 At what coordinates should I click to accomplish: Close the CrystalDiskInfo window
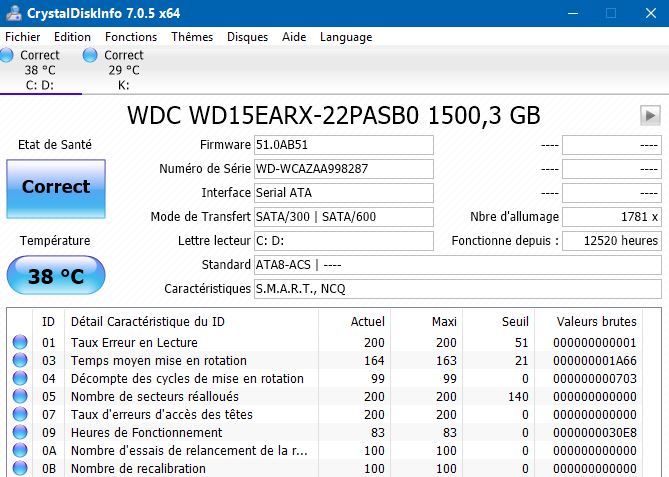(651, 13)
